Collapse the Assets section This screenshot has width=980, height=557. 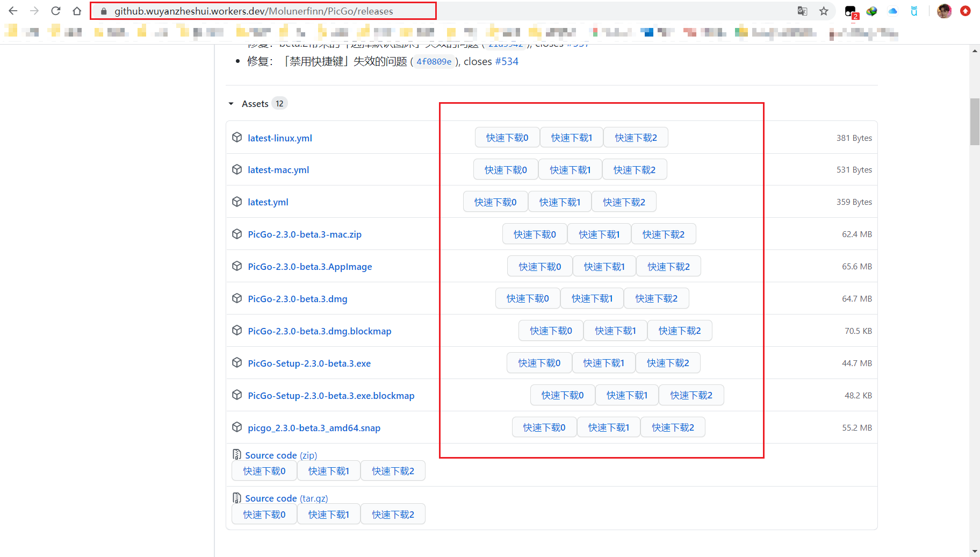click(x=231, y=103)
